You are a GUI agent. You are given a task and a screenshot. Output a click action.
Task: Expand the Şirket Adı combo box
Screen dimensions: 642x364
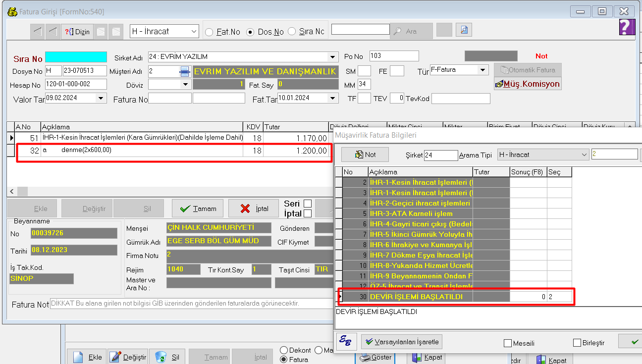point(332,57)
